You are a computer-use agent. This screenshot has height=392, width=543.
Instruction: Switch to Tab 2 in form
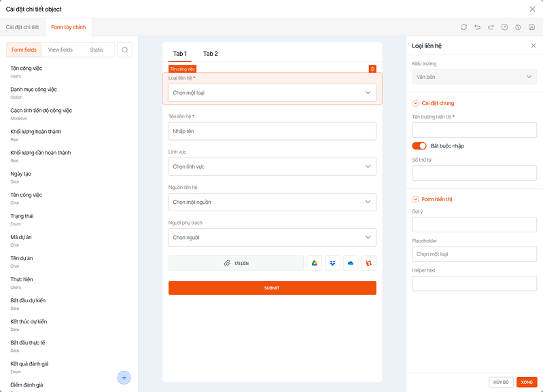[211, 54]
